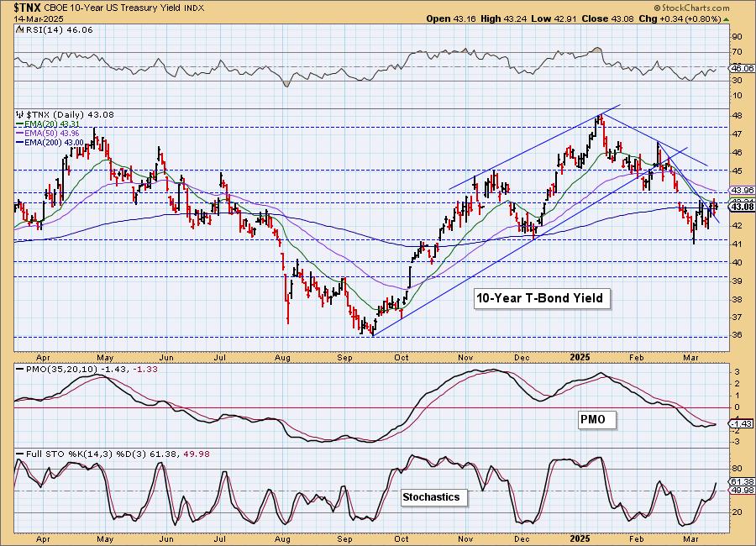Click the '$TNX (Daily) 43.08' legend label

[70, 115]
